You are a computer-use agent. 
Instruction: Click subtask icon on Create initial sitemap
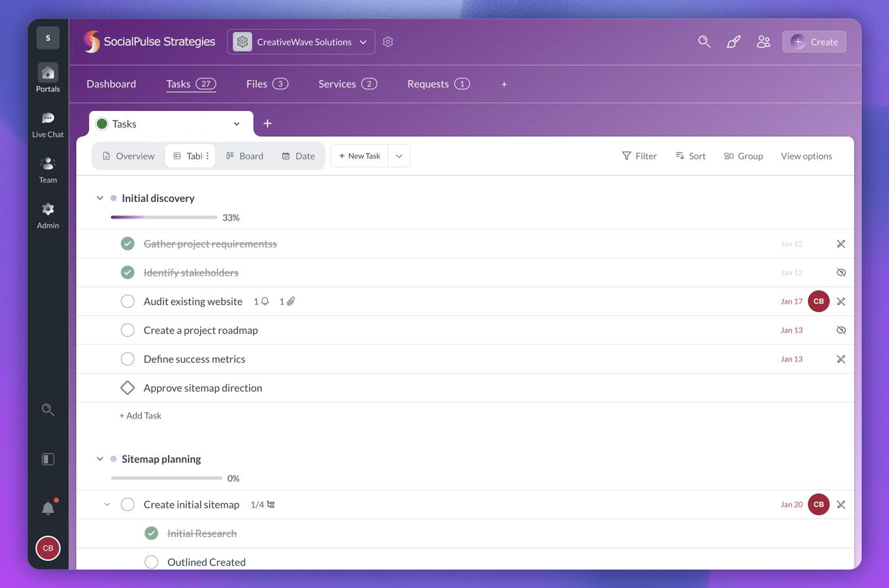coord(270,504)
